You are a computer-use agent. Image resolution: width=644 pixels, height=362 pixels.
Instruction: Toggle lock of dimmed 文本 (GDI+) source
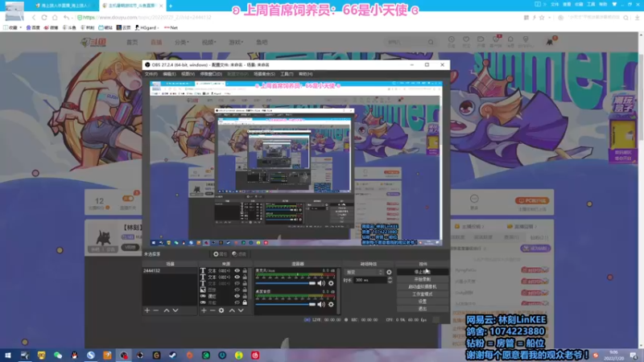point(245,284)
